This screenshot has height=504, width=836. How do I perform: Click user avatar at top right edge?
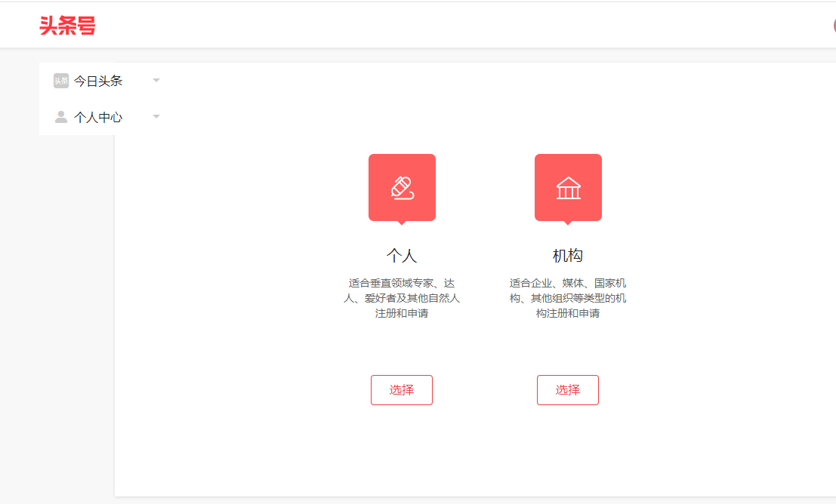(x=834, y=25)
